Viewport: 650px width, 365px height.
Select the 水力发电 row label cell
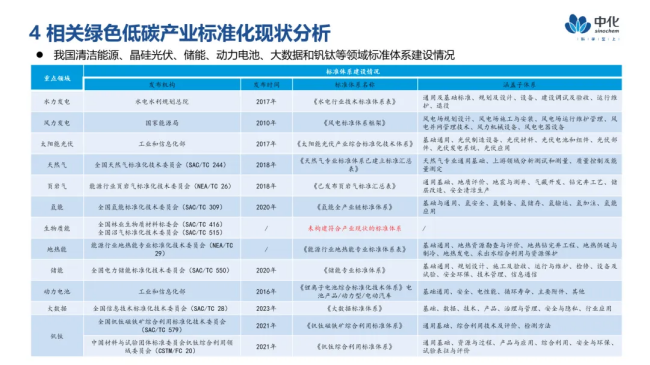pos(57,102)
